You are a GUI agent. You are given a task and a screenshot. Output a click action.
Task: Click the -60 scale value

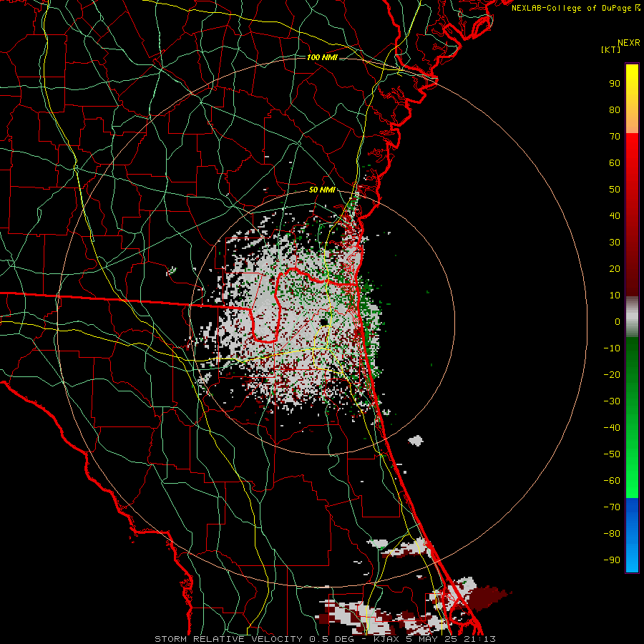[612, 481]
